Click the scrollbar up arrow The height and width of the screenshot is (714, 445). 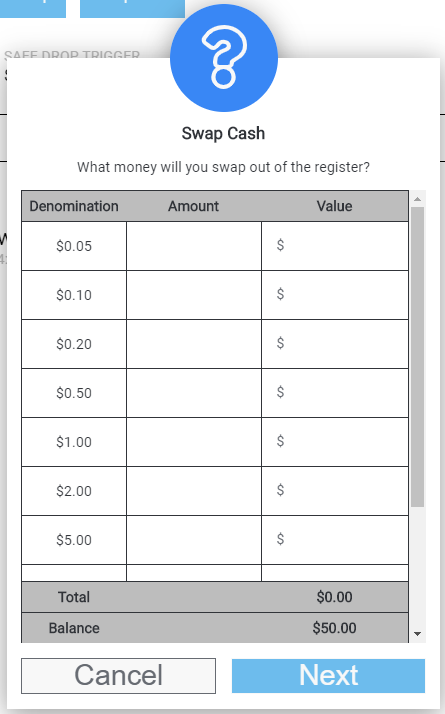coord(417,199)
